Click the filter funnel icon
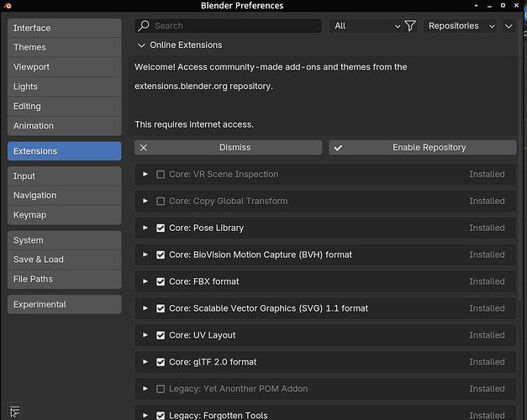527x420 pixels. 410,26
